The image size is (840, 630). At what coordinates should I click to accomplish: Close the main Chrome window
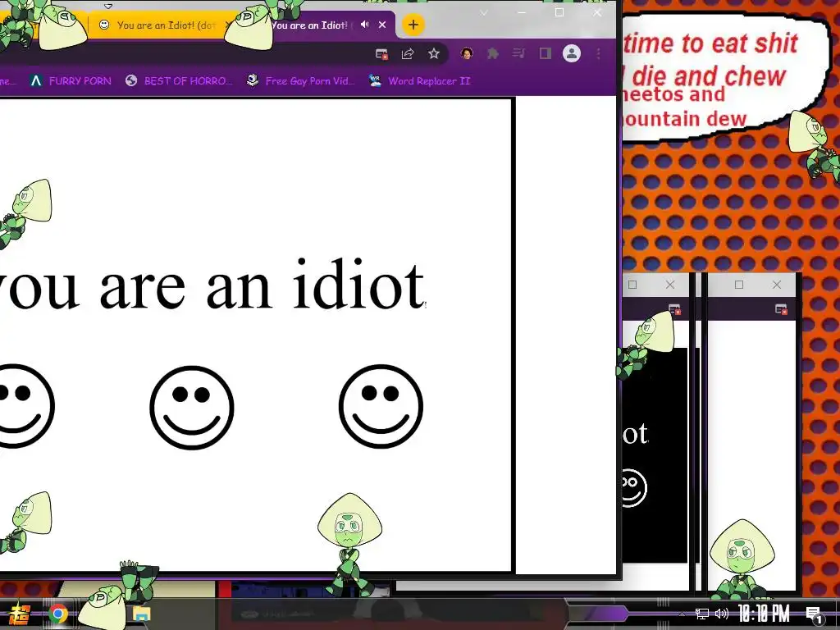597,13
